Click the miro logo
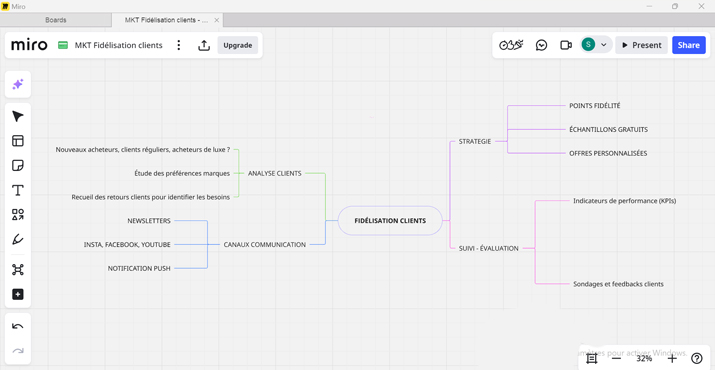The height and width of the screenshot is (370, 715). coord(29,45)
